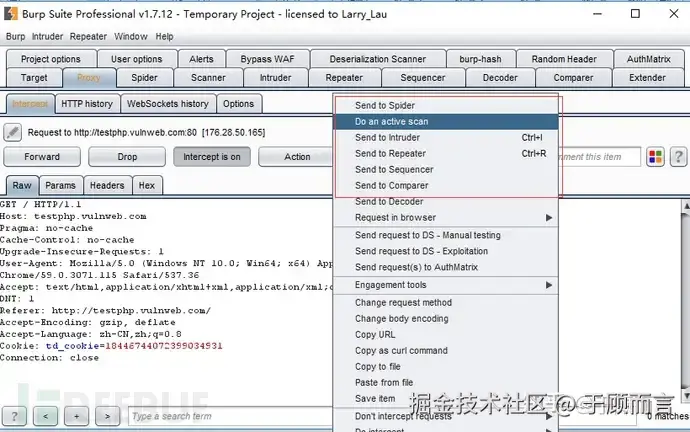Select 'Copy URL' from context menu

coord(445,334)
